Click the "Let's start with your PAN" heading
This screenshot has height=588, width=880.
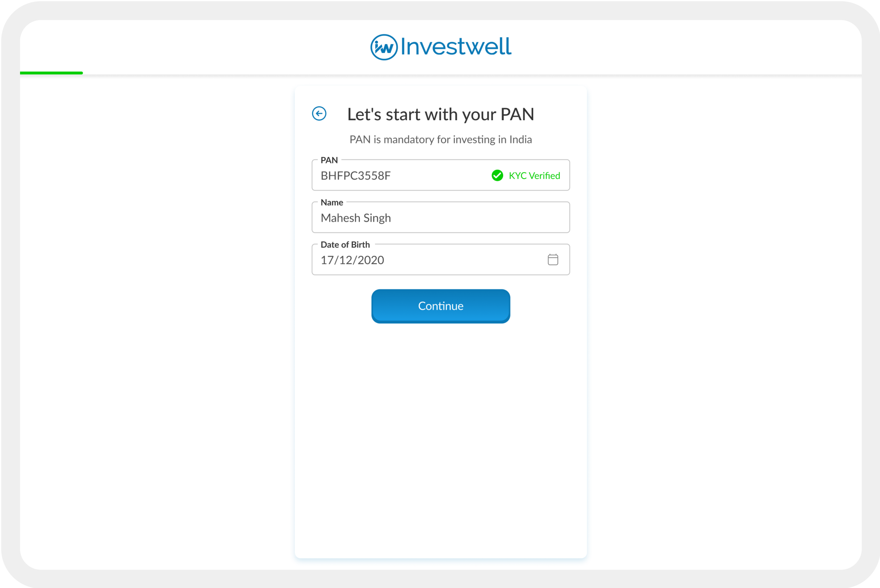[440, 115]
